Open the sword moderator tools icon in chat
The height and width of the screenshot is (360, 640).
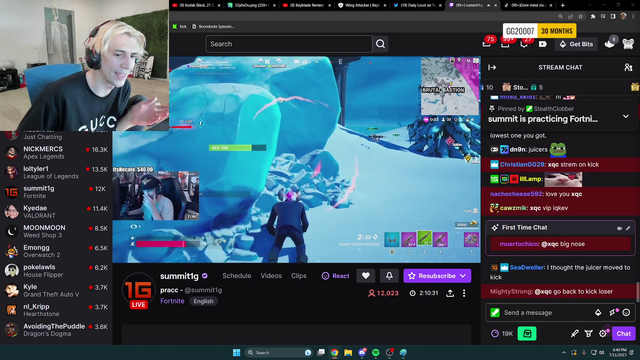574,333
